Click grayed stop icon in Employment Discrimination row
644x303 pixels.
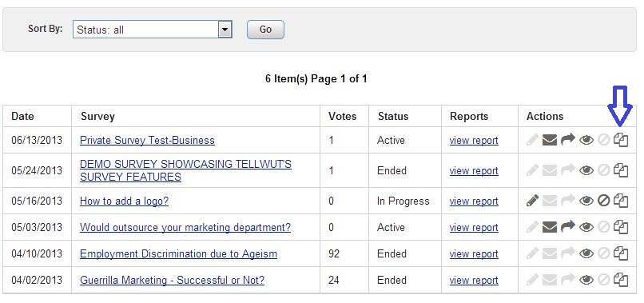click(x=603, y=253)
